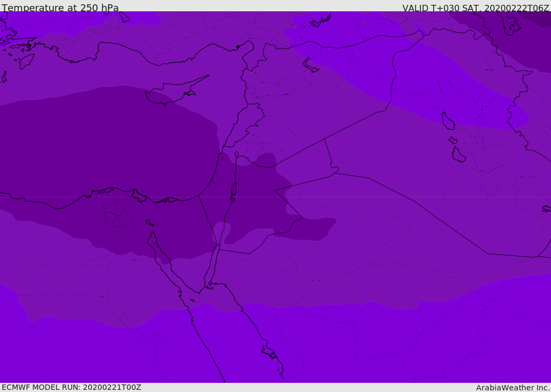
Task: Select Lake Urmia near the top-right
Action: (509, 23)
